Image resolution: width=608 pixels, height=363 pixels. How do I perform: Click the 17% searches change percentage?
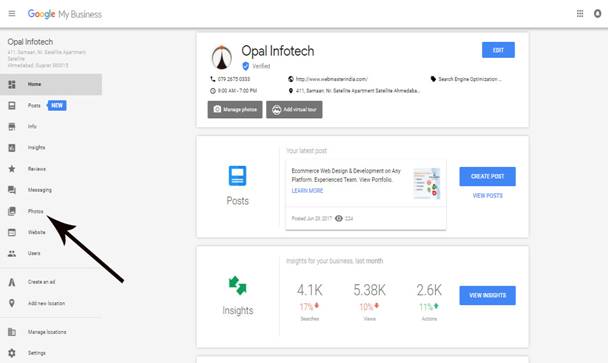[x=306, y=307]
